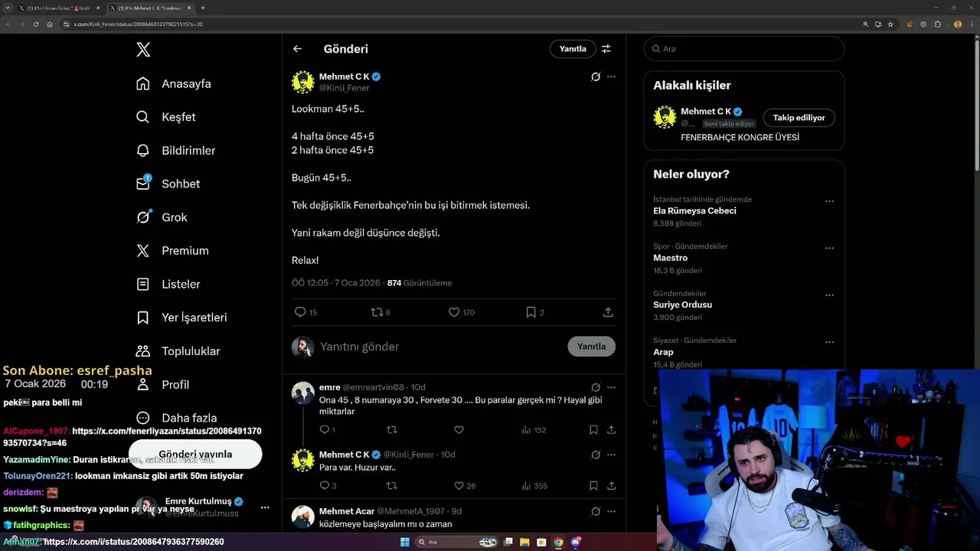Open the Maestro trending topic
Image resolution: width=980 pixels, height=551 pixels.
pos(670,258)
